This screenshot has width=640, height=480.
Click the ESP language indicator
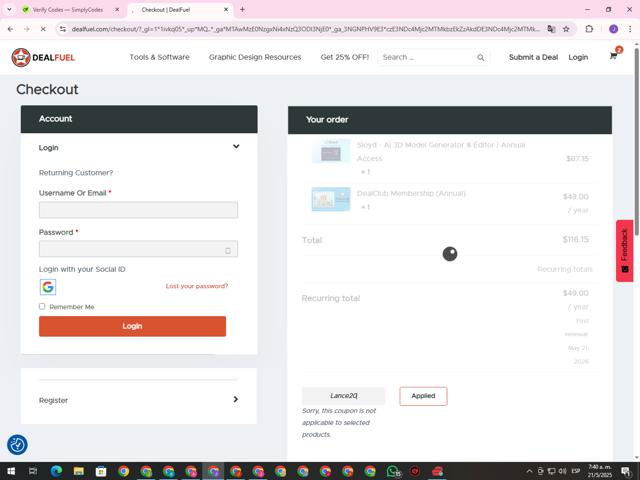pyautogui.click(x=576, y=471)
